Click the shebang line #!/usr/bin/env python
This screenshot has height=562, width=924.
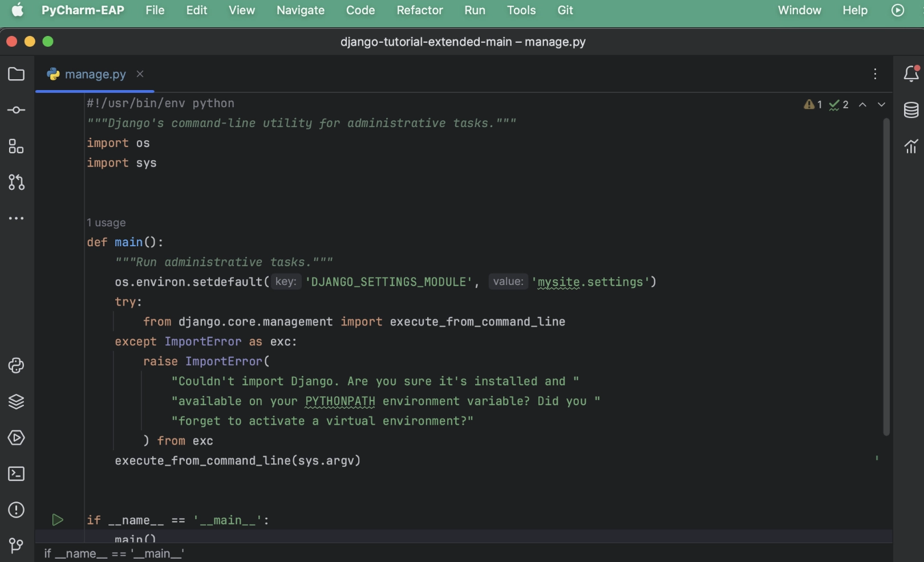(x=160, y=103)
